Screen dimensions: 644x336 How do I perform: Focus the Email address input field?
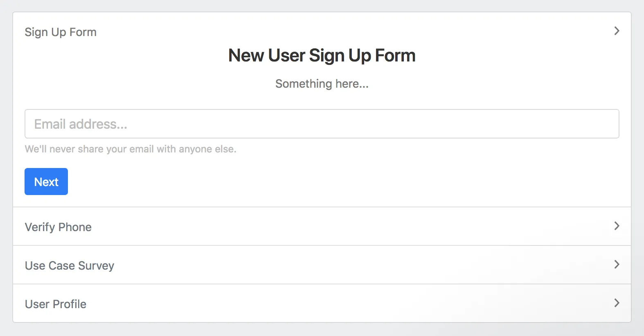point(322,124)
